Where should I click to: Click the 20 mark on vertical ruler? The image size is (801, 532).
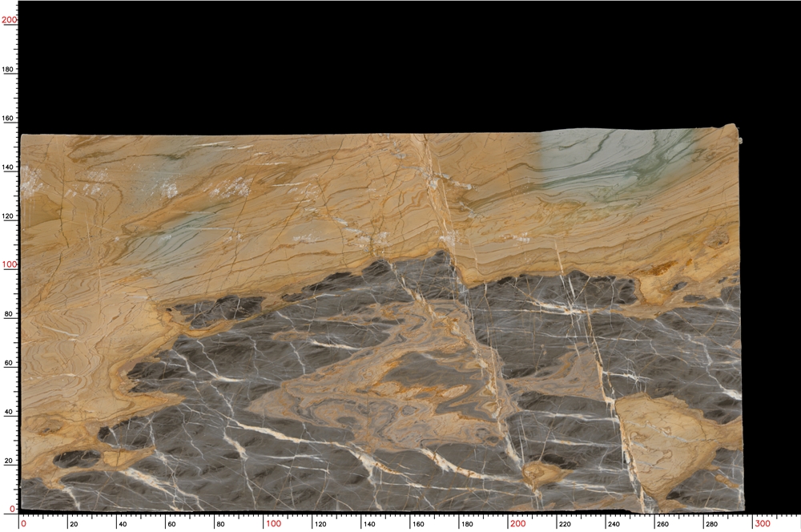(8, 461)
